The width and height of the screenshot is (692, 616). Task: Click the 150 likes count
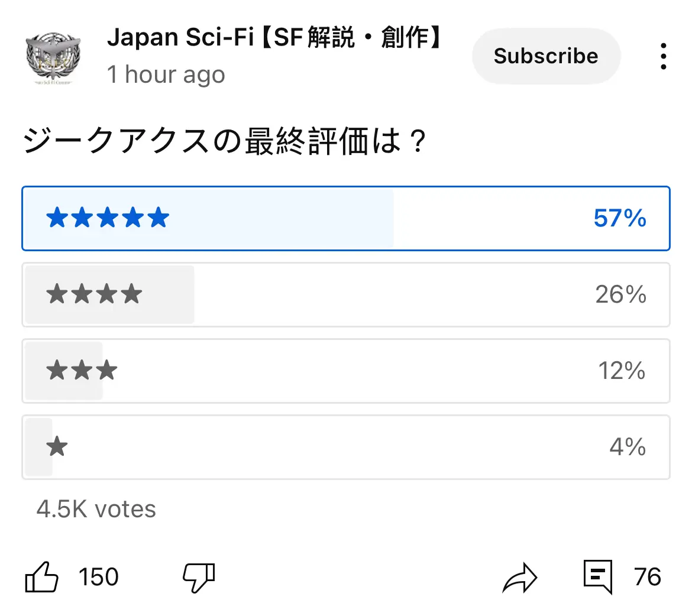(99, 577)
